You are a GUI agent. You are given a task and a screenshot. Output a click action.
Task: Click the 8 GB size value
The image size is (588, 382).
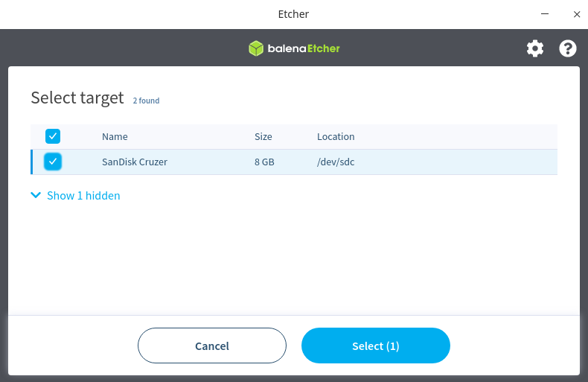264,162
